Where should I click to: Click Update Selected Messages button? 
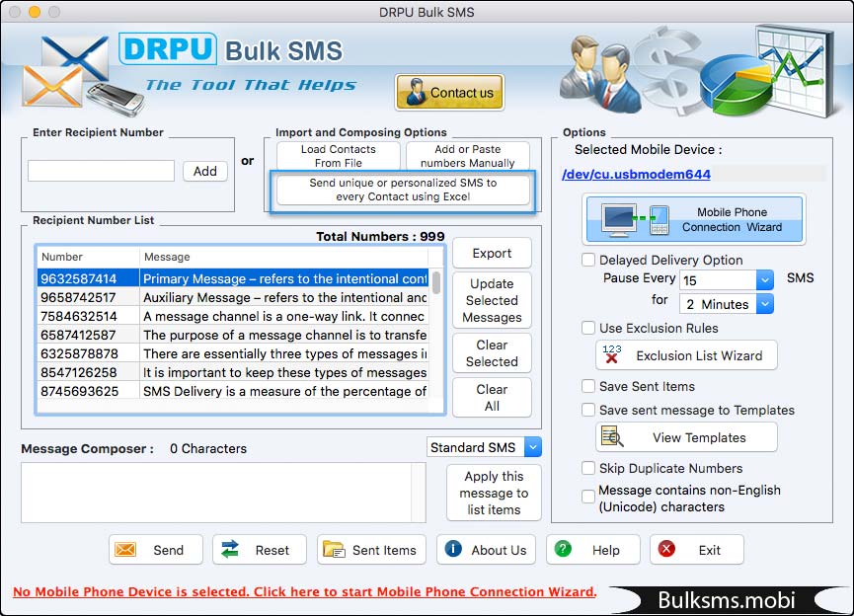(x=492, y=300)
